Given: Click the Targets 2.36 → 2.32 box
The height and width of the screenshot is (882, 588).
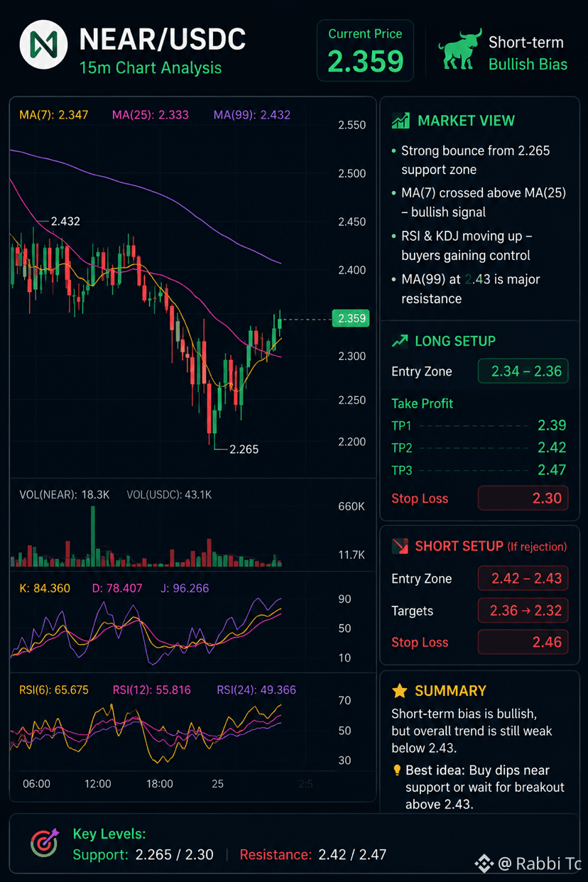Looking at the screenshot, I should point(523,610).
